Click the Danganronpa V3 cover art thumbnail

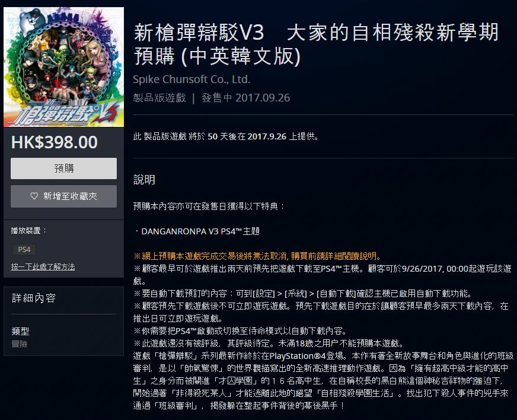click(63, 67)
